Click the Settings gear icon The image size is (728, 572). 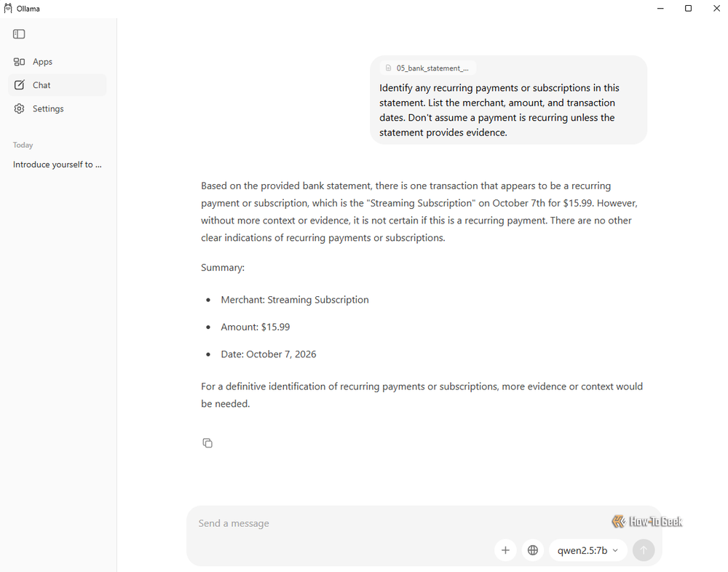(x=19, y=108)
